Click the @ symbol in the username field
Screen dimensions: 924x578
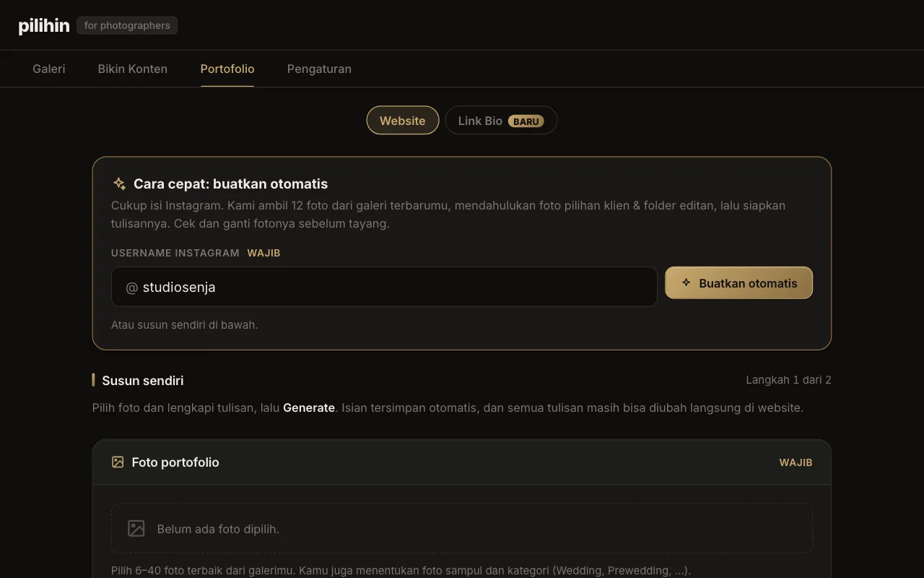point(131,288)
